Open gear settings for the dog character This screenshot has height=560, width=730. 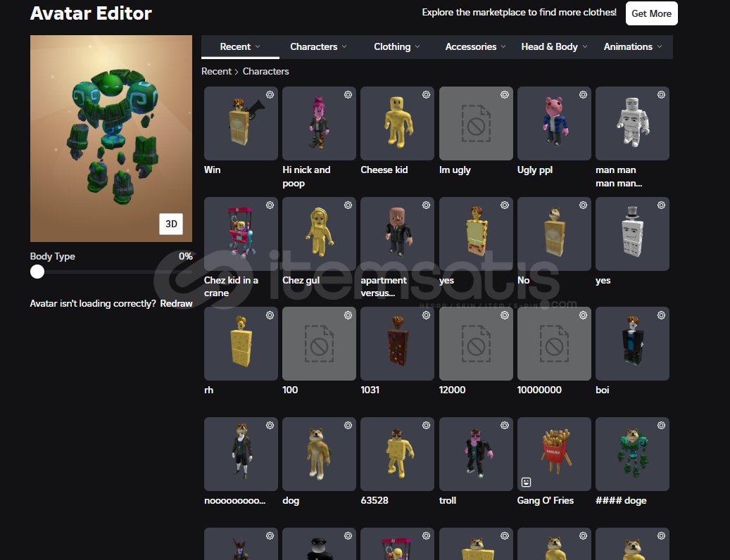[348, 426]
